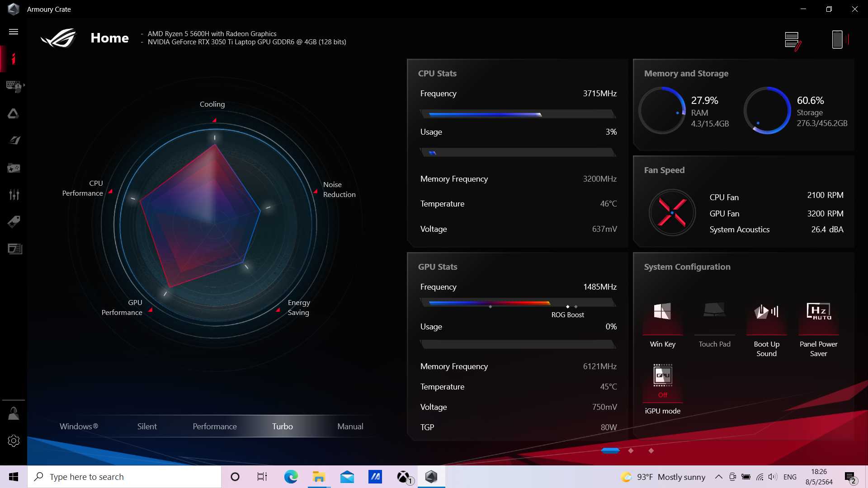Viewport: 868px width, 488px height.
Task: Click the edit dashboard layout icon
Action: 793,41
